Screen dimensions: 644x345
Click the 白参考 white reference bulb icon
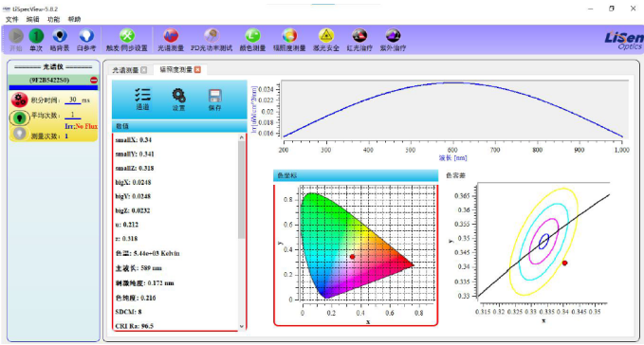86,36
